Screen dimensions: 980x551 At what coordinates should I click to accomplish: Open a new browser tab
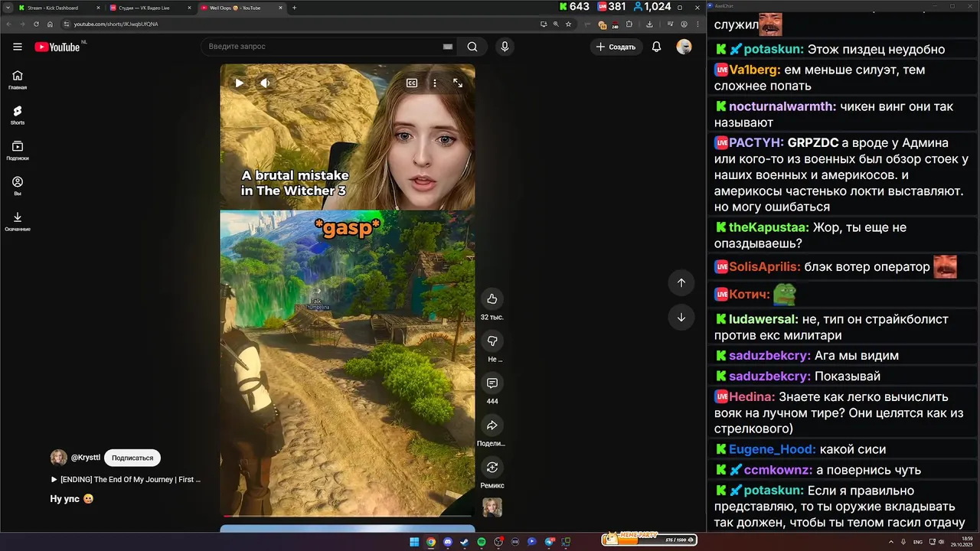pos(295,8)
